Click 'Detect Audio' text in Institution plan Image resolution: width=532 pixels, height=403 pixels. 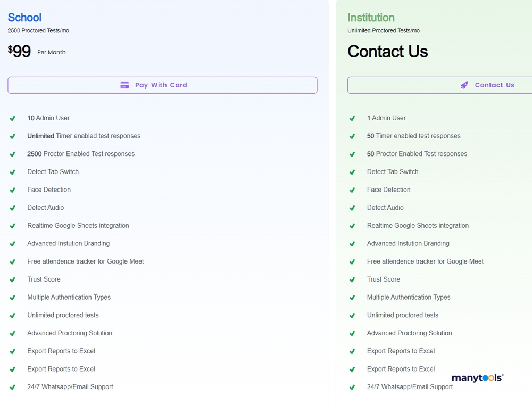pos(385,208)
